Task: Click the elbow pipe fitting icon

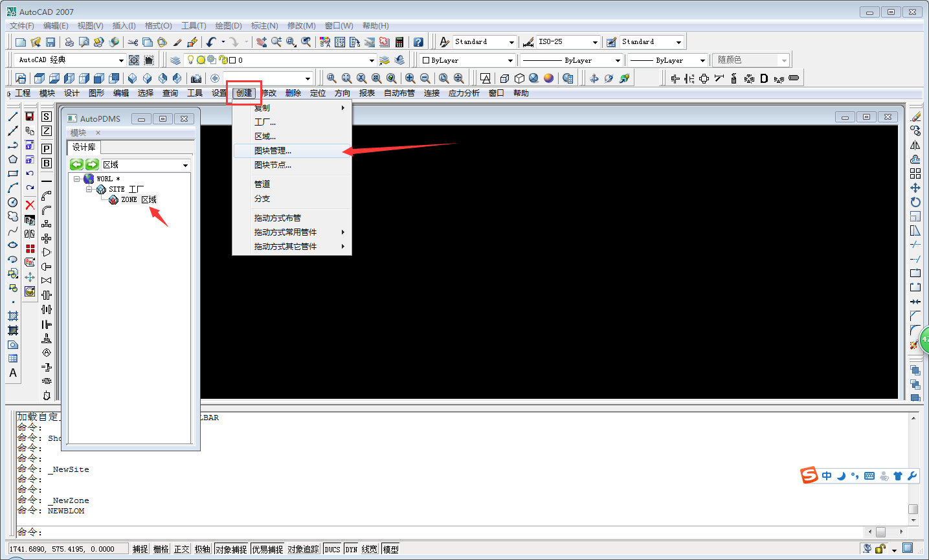Action: [47, 196]
